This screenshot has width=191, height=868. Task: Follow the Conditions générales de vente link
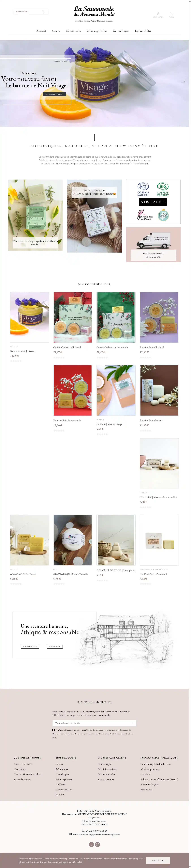156,764
